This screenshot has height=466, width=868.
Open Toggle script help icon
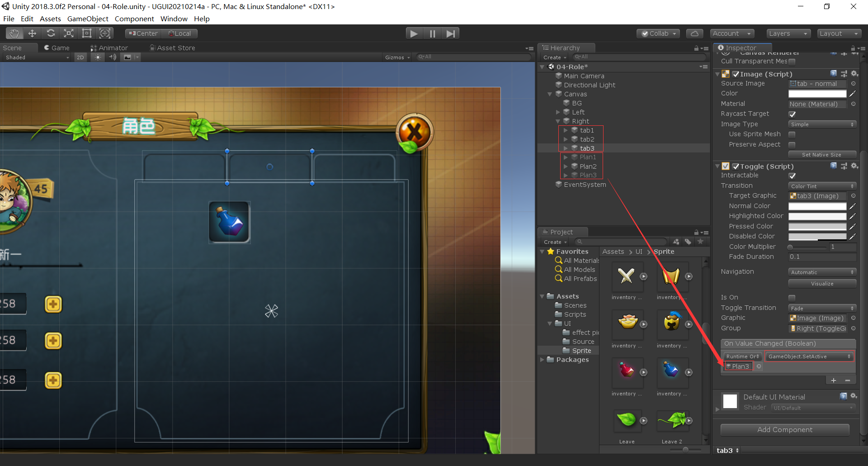click(834, 166)
